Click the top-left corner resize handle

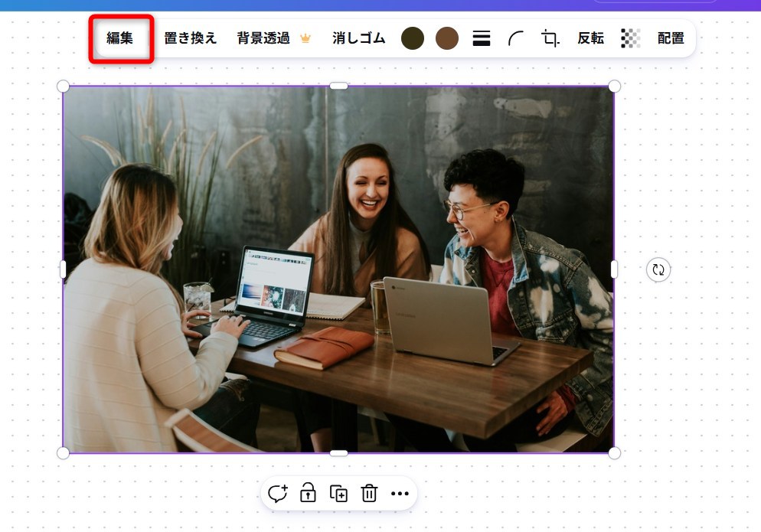[63, 86]
